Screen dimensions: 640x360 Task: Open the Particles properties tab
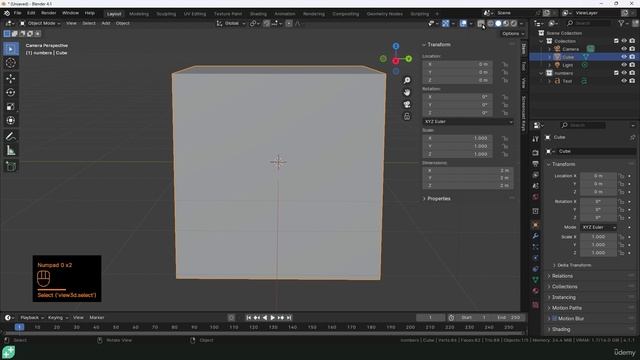(x=536, y=247)
